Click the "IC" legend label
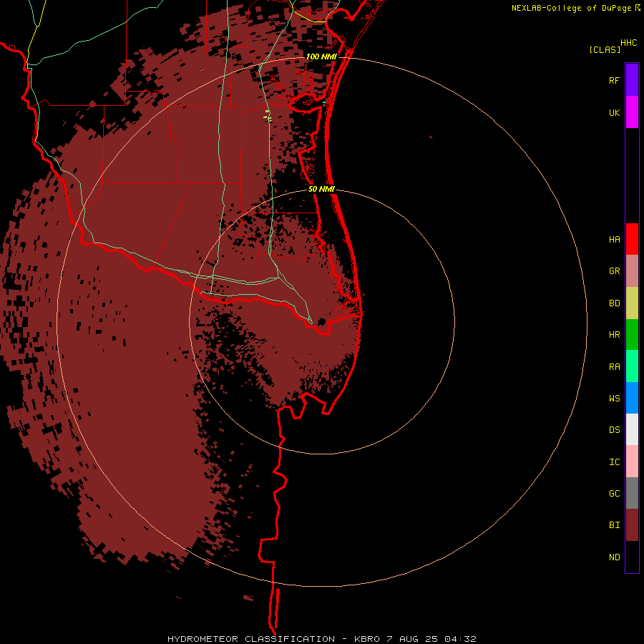 click(x=615, y=462)
